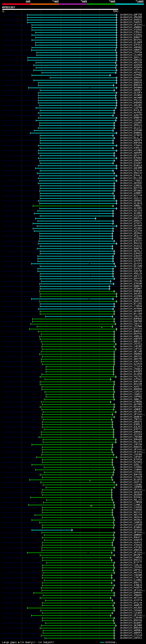Select the UniRef100_B9PBU6 label
146x644 pixels.
131,319
